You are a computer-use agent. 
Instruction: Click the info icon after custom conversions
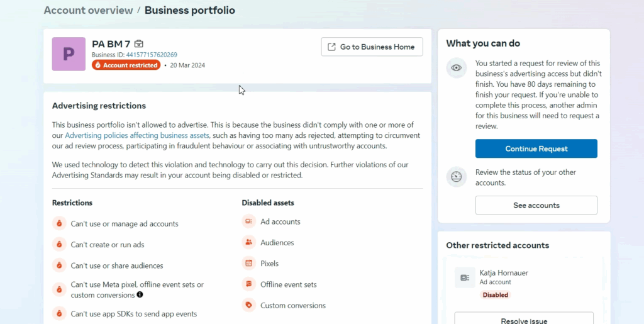140,294
